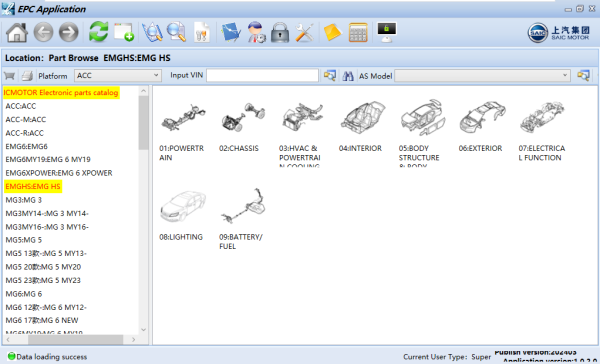Select MG3MY16-:MG 3 MY16- entry
Image resolution: width=600 pixels, height=364 pixels.
click(47, 227)
